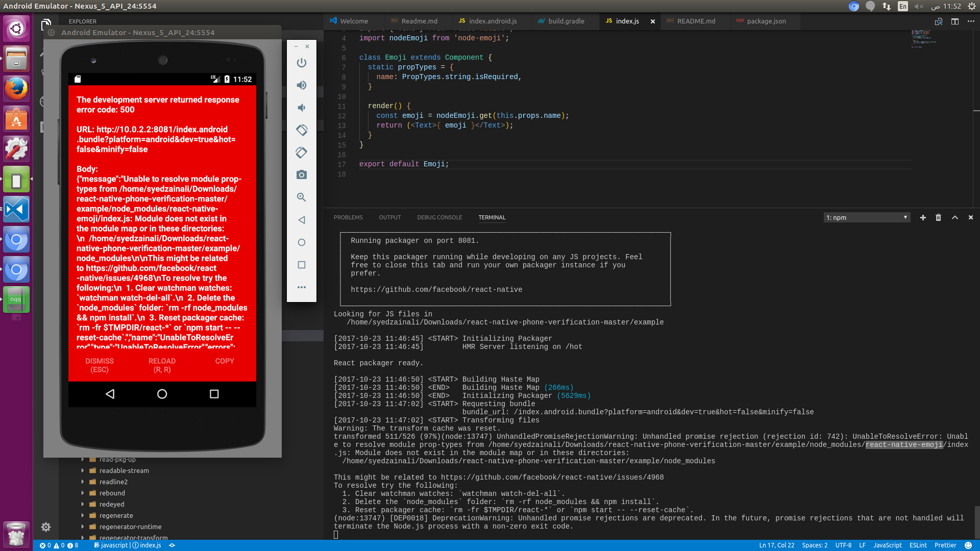Close the terminal panel
The image size is (980, 551).
pos(971,218)
